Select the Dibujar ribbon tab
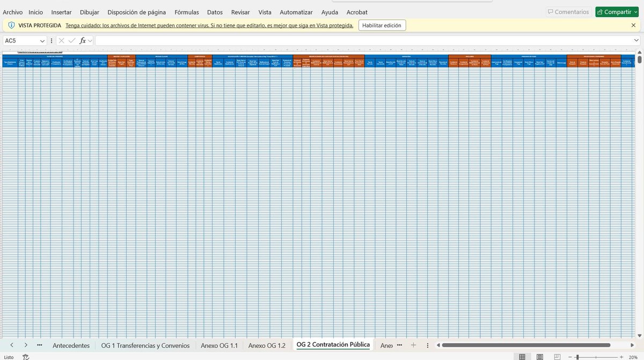 click(90, 12)
